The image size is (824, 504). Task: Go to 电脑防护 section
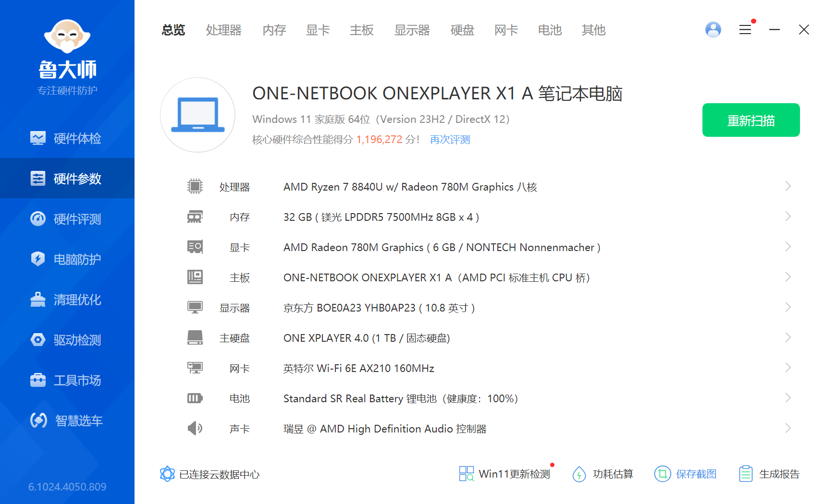(x=67, y=259)
